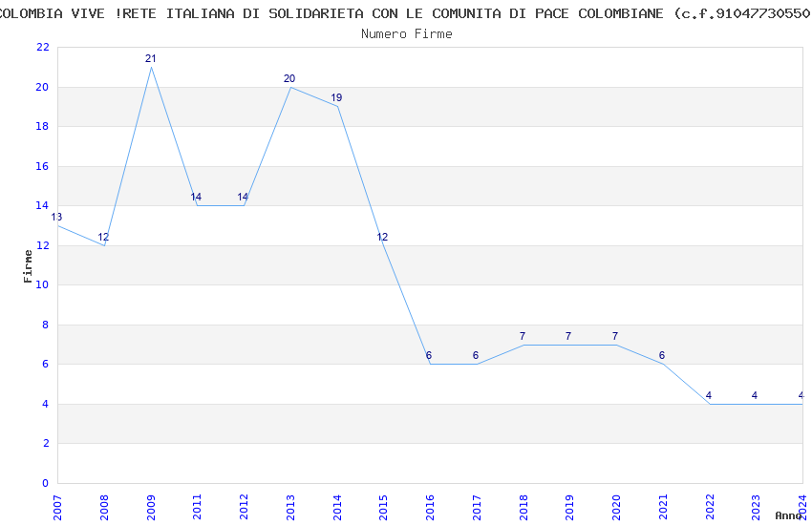812x525 pixels.
Task: Click the data label 4 for 2022
Action: tap(709, 395)
